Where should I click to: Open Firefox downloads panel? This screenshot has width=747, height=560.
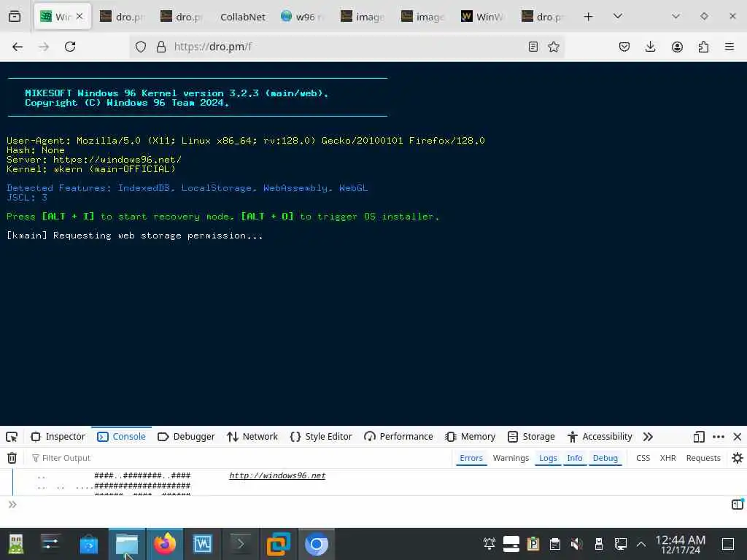click(x=650, y=47)
